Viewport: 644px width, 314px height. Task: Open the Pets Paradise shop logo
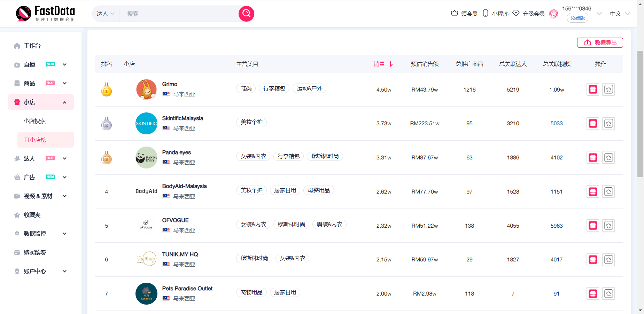(146, 294)
